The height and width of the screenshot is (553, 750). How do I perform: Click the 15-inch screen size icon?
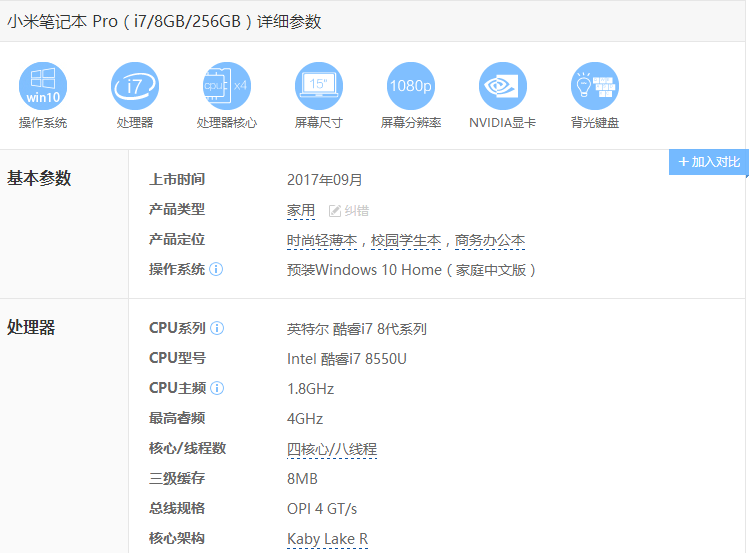(x=319, y=86)
